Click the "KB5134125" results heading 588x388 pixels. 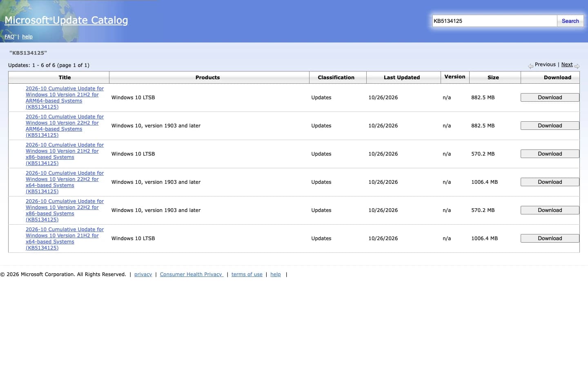pyautogui.click(x=28, y=53)
